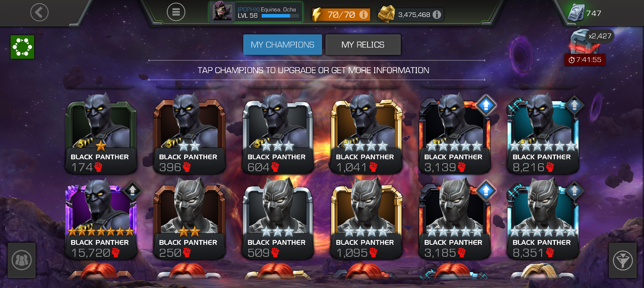
Task: Select the My Champions tab
Action: (x=282, y=44)
